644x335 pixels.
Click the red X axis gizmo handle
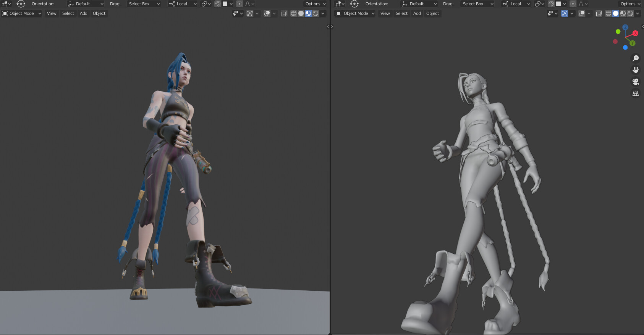coord(635,33)
